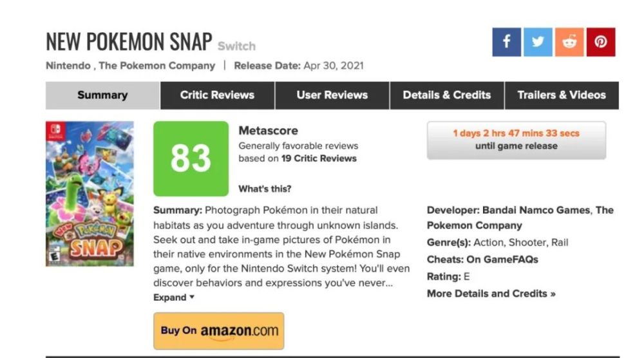Go to the Details & Credits tab
The image size is (644, 358).
pos(447,95)
